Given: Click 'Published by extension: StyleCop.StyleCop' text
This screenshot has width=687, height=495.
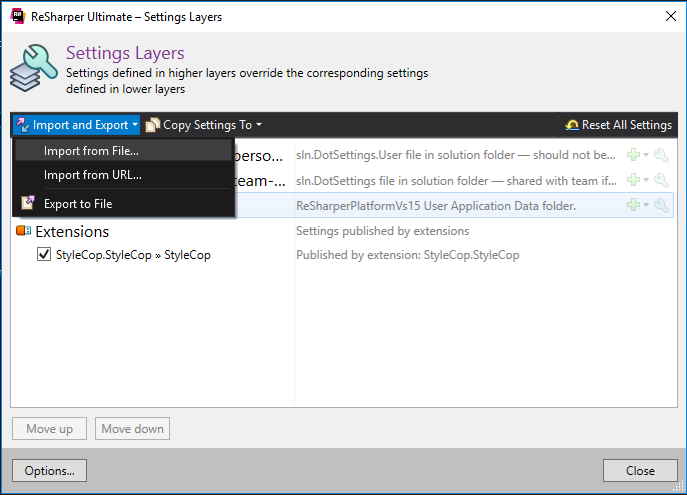Looking at the screenshot, I should pyautogui.click(x=407, y=255).
